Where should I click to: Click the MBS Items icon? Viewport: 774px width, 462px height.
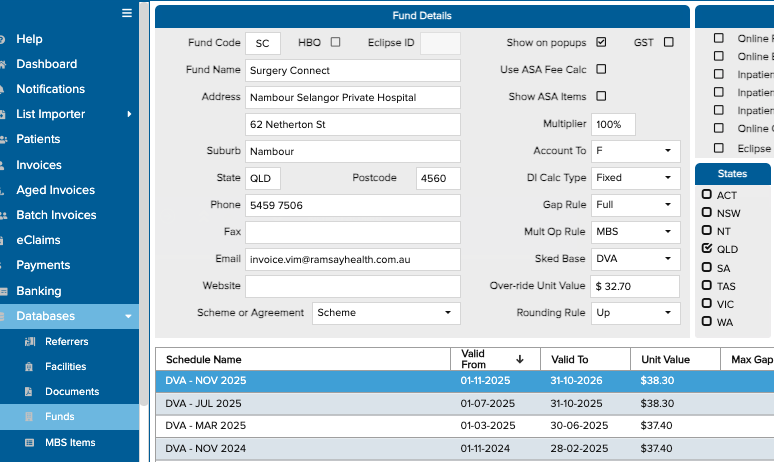click(29, 442)
